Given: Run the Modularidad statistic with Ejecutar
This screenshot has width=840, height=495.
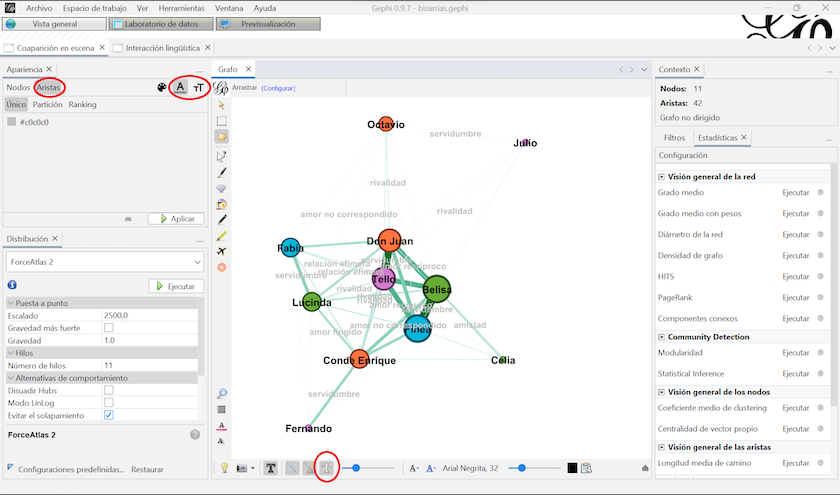Looking at the screenshot, I should pos(796,353).
